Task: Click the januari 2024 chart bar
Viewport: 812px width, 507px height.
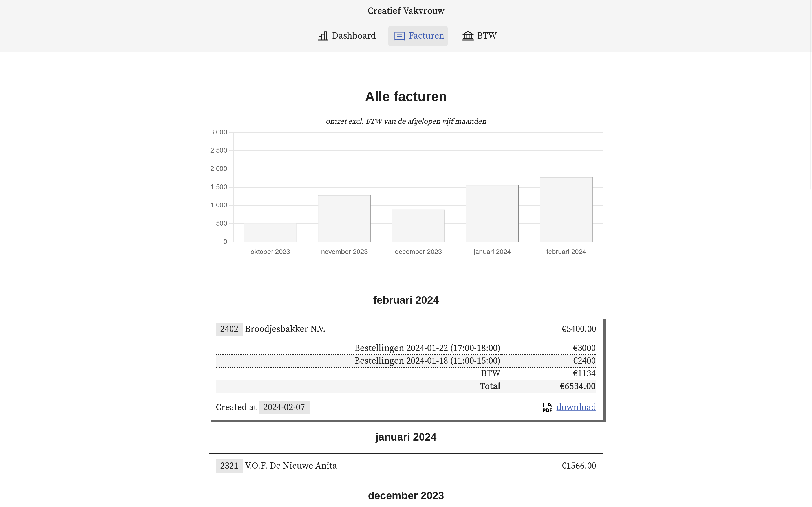Action: tap(492, 214)
